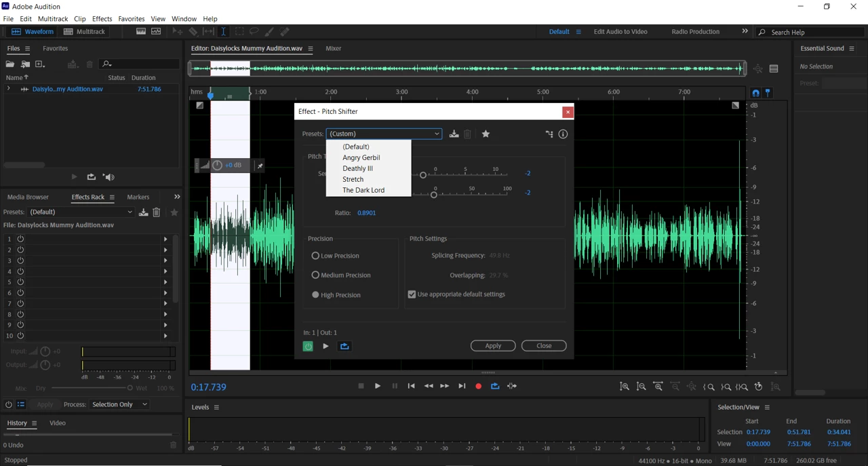Screen dimensions: 868x466
Task: Move playhead to next marker
Action: [x=462, y=386]
